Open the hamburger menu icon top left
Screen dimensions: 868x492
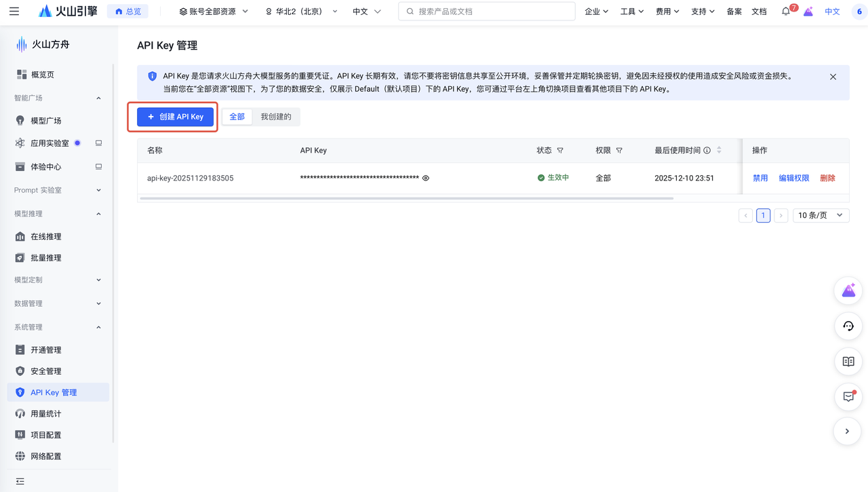(x=15, y=11)
